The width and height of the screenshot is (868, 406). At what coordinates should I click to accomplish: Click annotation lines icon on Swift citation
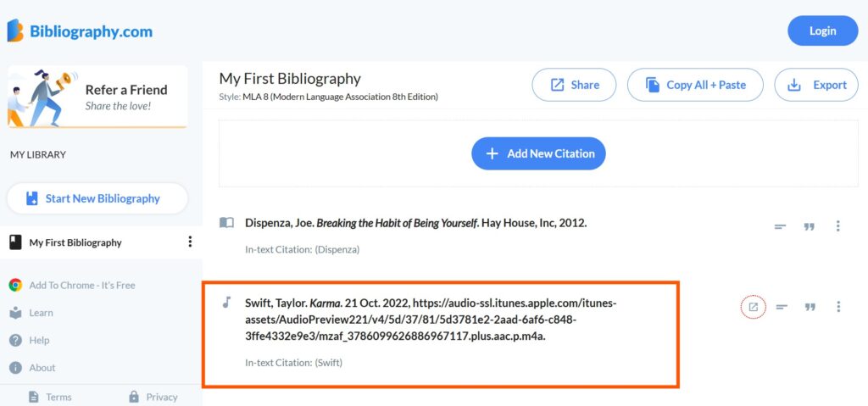tap(781, 307)
